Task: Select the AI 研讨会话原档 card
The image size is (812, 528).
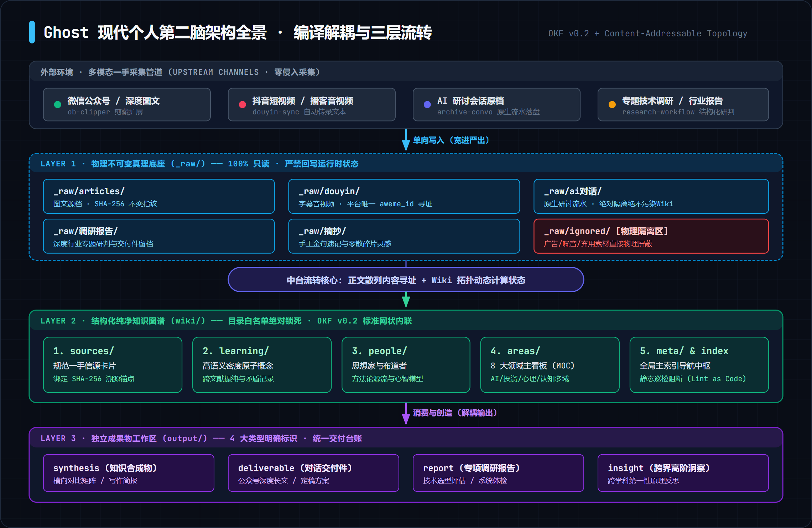Action: point(496,104)
